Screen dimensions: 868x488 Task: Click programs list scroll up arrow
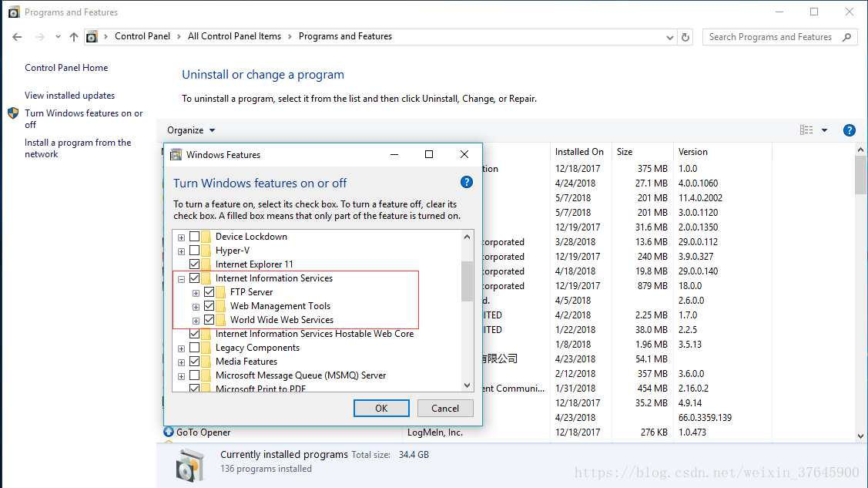point(860,150)
